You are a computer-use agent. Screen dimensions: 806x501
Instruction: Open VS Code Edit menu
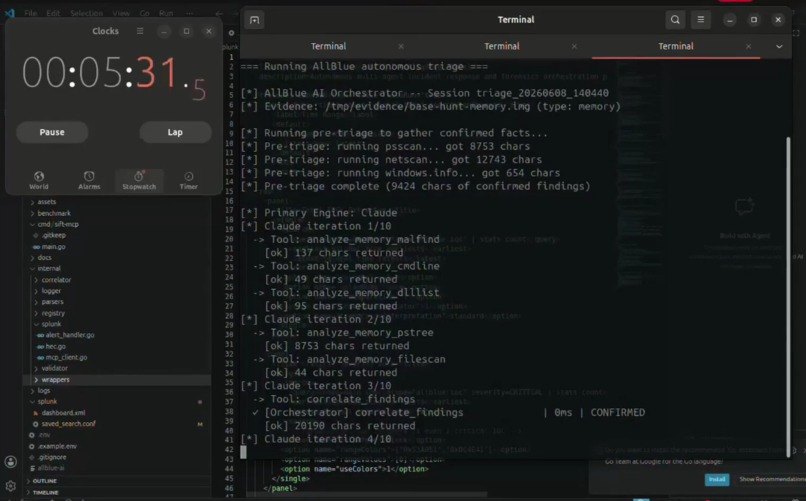(53, 13)
